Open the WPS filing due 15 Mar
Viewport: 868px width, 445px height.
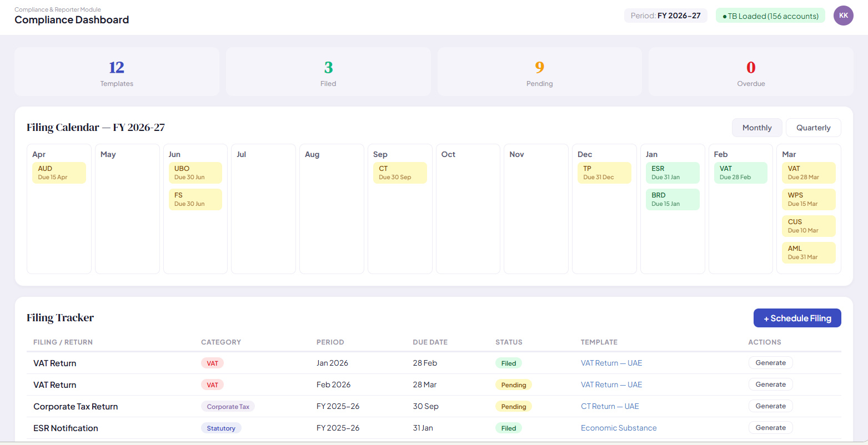tap(809, 199)
